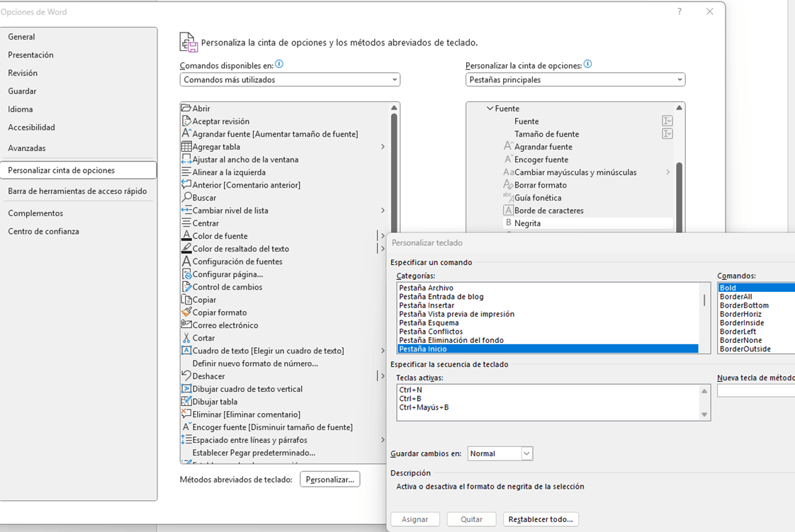Open the Revisión options category
795x532 pixels.
coord(79,73)
